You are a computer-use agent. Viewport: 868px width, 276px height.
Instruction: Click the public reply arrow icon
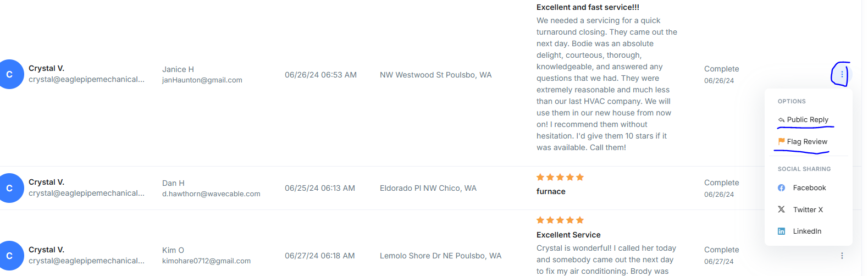tap(781, 120)
